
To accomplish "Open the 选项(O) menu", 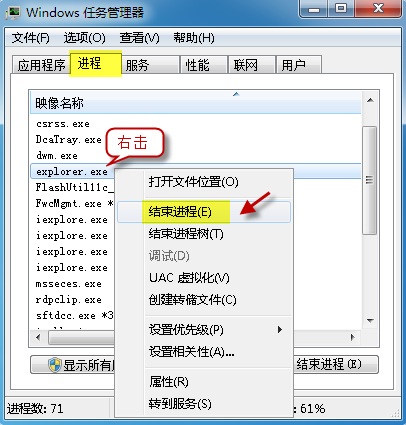I will [x=85, y=38].
